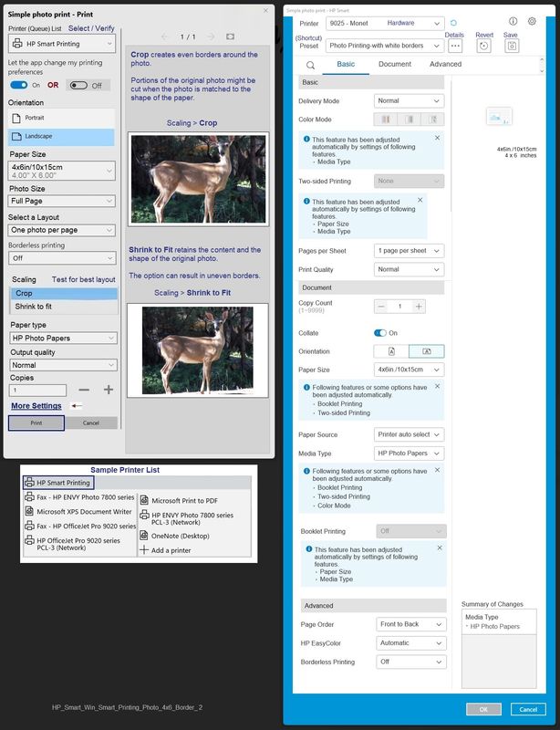Open the More Settings link
The height and width of the screenshot is (730, 560).
pyautogui.click(x=36, y=406)
